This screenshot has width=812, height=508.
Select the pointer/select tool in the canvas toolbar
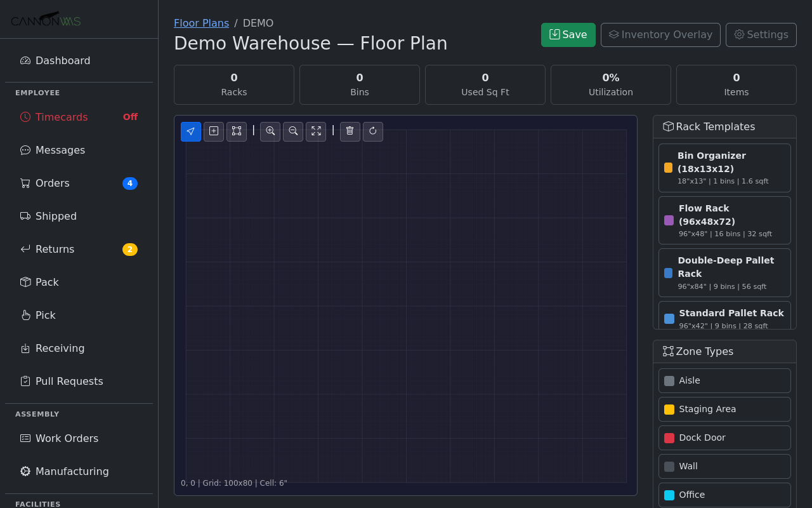coord(191,131)
